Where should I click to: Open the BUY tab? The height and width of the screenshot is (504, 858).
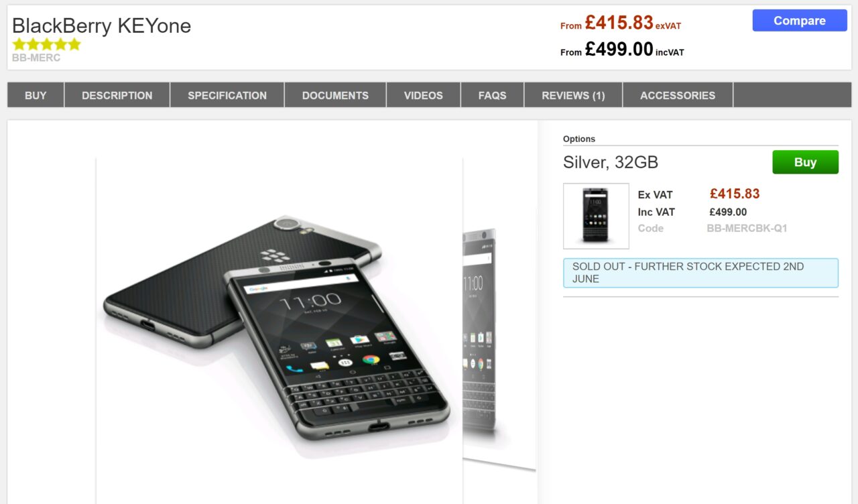[36, 95]
